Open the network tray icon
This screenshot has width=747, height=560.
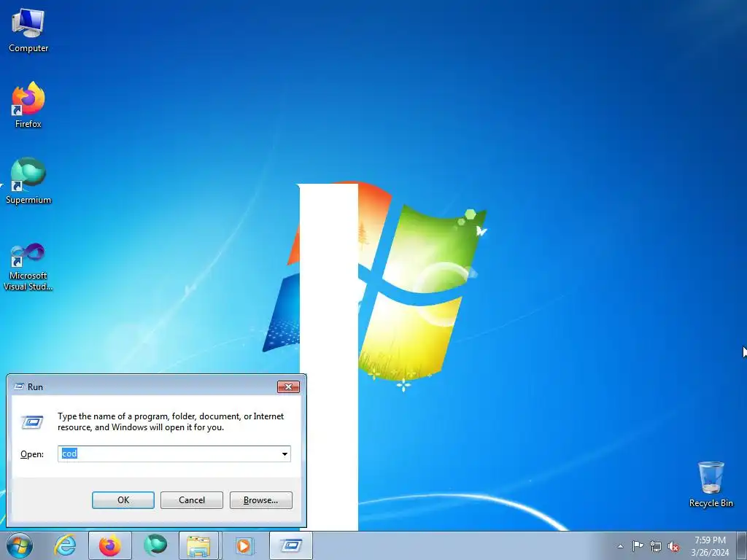(656, 546)
